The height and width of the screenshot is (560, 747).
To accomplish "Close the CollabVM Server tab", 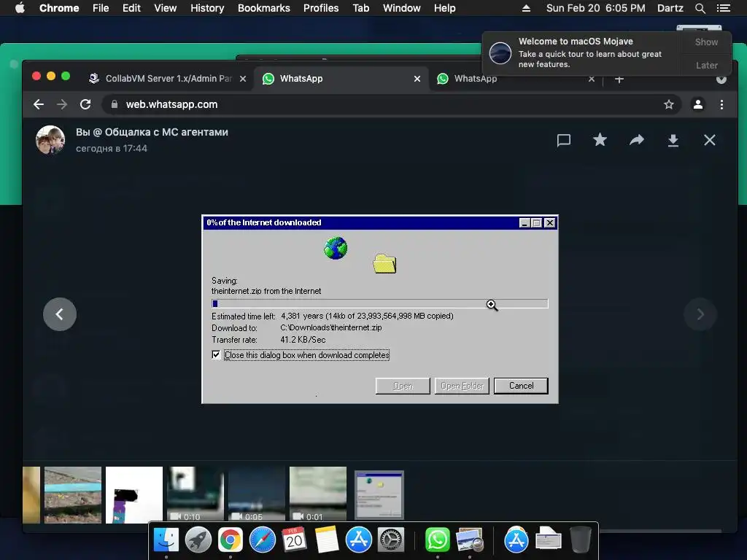I will point(243,79).
